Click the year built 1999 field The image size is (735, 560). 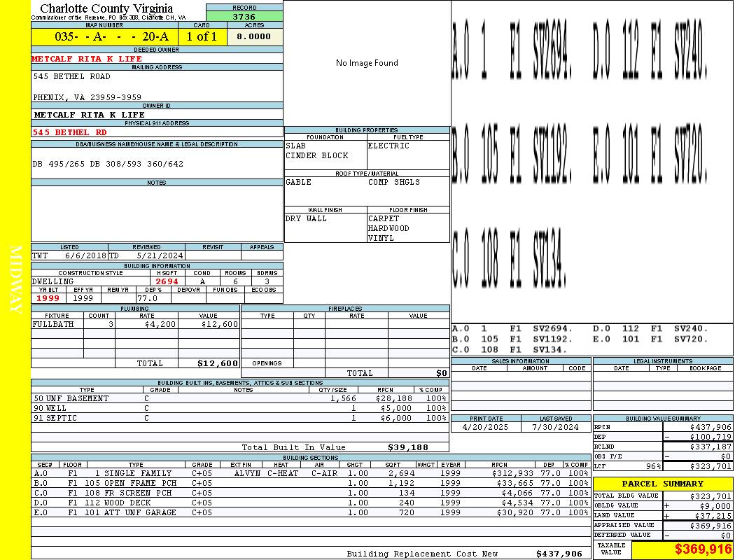48,298
